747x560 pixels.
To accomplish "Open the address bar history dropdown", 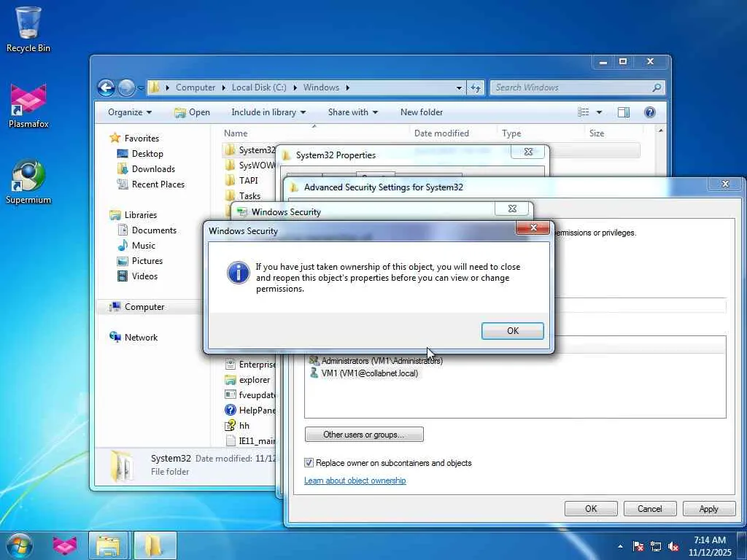I will (x=459, y=87).
